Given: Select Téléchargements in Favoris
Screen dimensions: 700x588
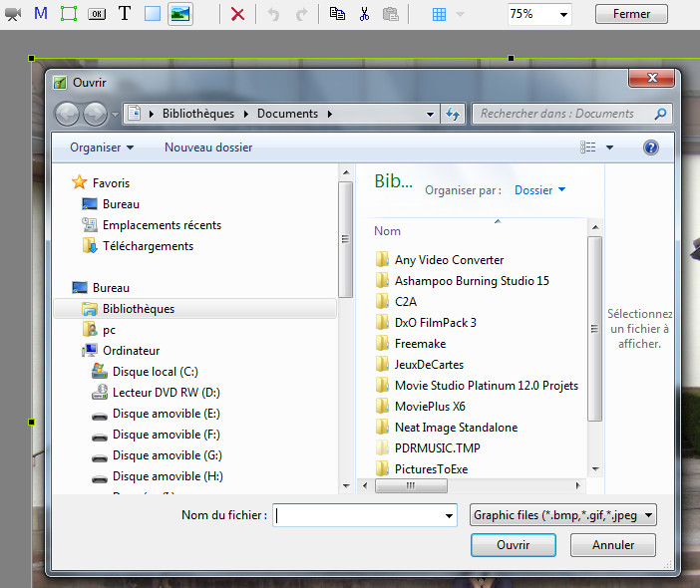Looking at the screenshot, I should pyautogui.click(x=148, y=246).
